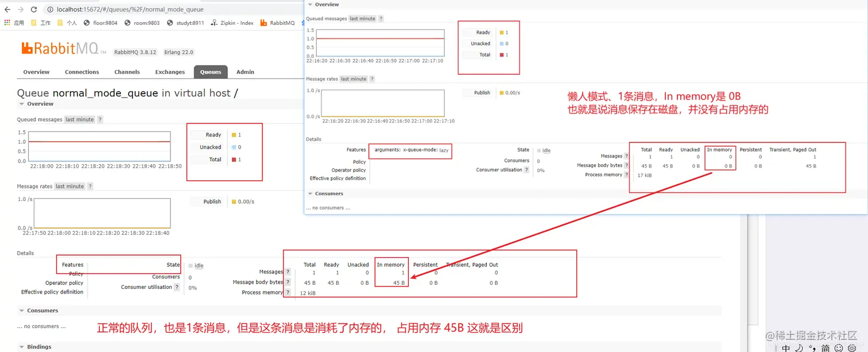Click the browser back button
The width and height of the screenshot is (868, 352).
tap(8, 9)
